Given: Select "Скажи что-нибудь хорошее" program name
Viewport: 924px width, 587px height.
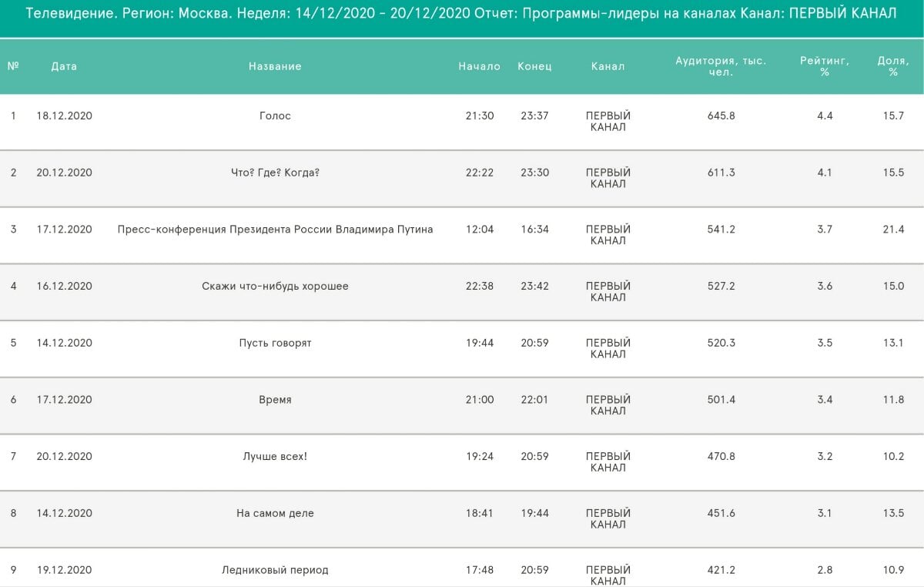Looking at the screenshot, I should pyautogui.click(x=276, y=287).
